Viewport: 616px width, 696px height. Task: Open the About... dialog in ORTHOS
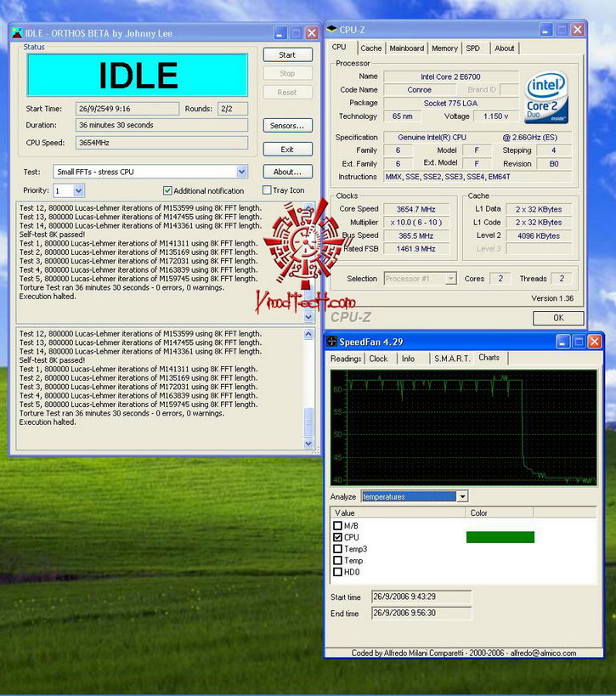click(x=287, y=172)
